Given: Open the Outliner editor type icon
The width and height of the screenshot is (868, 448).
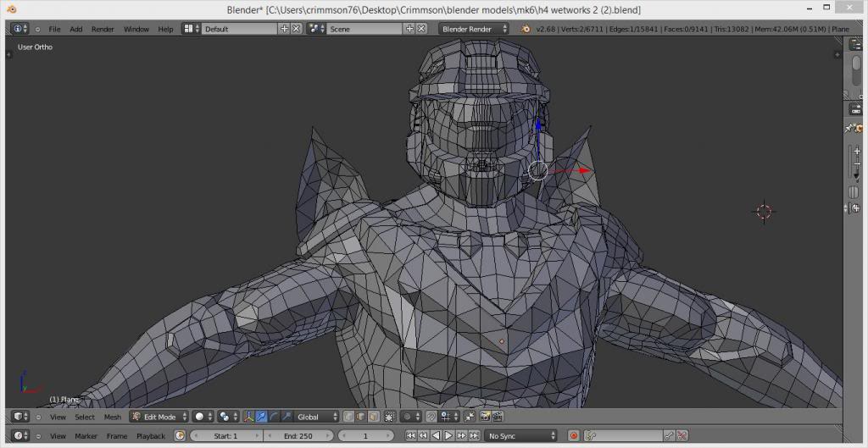Looking at the screenshot, I should 855,45.
